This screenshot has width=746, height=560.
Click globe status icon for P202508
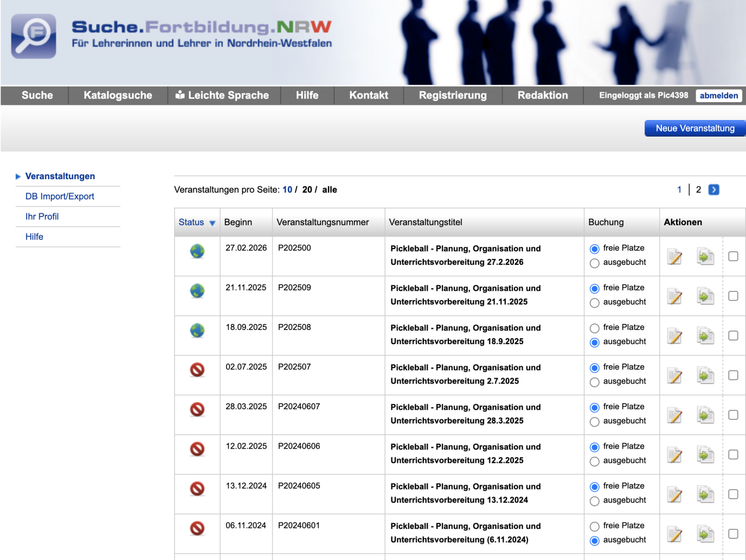point(197,331)
